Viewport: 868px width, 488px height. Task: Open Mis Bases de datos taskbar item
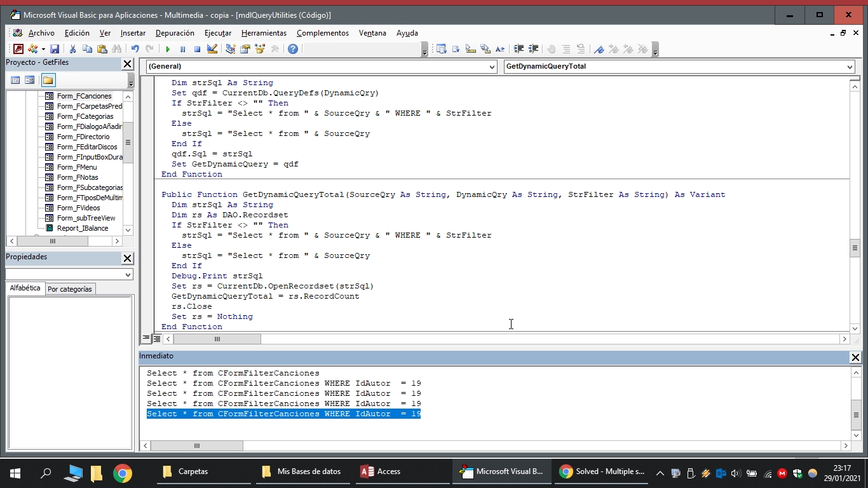pyautogui.click(x=302, y=471)
